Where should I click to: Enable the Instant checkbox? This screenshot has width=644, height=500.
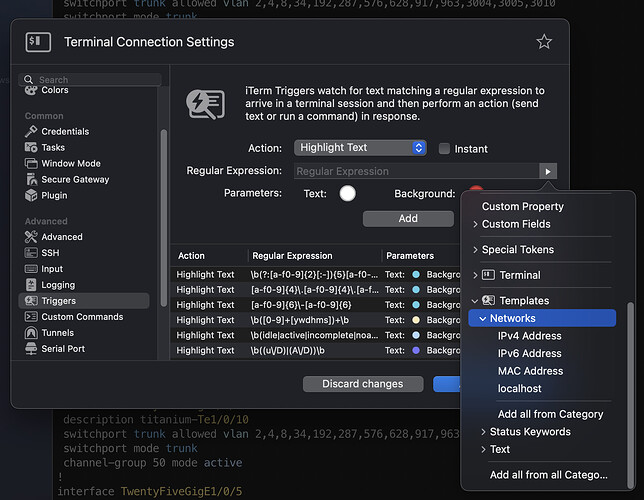445,148
